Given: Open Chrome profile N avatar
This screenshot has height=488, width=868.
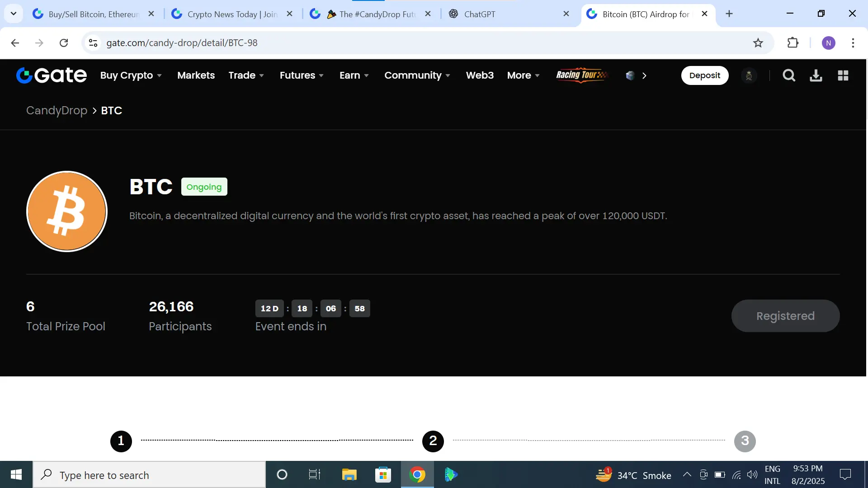Looking at the screenshot, I should (829, 43).
